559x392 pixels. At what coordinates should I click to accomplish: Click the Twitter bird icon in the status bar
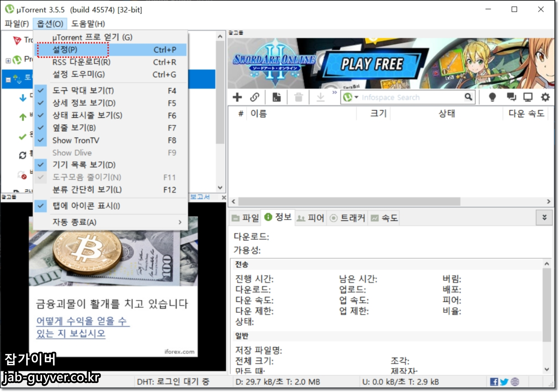pos(504,382)
